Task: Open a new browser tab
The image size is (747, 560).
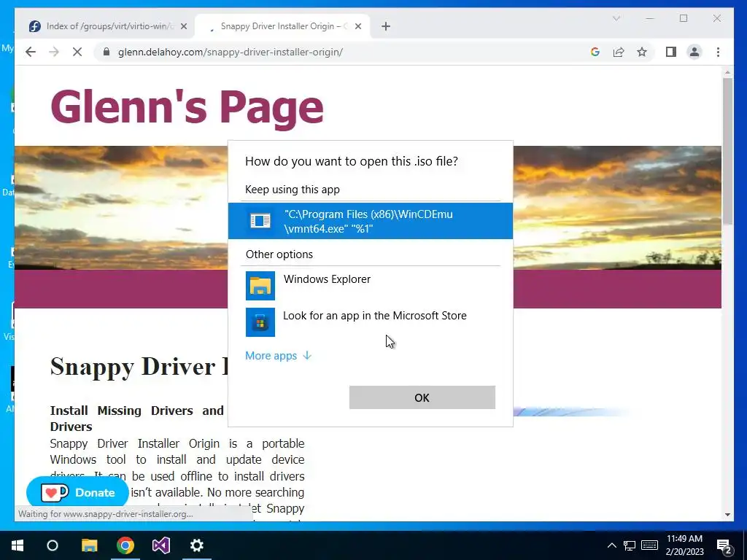Action: point(386,26)
